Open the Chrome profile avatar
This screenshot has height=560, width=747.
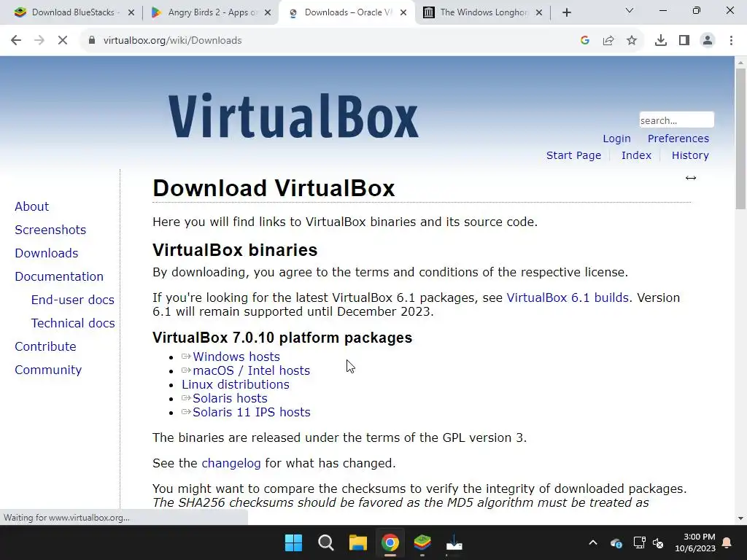pyautogui.click(x=708, y=41)
